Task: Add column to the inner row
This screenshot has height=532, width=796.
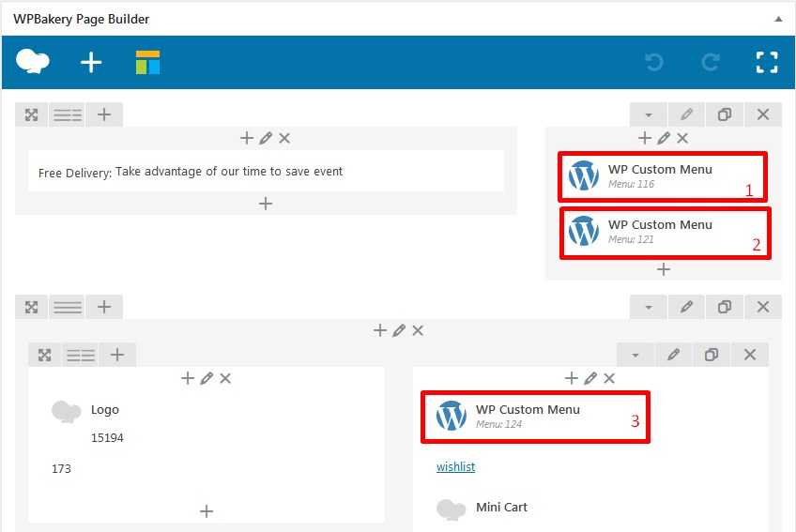Action: [117, 355]
